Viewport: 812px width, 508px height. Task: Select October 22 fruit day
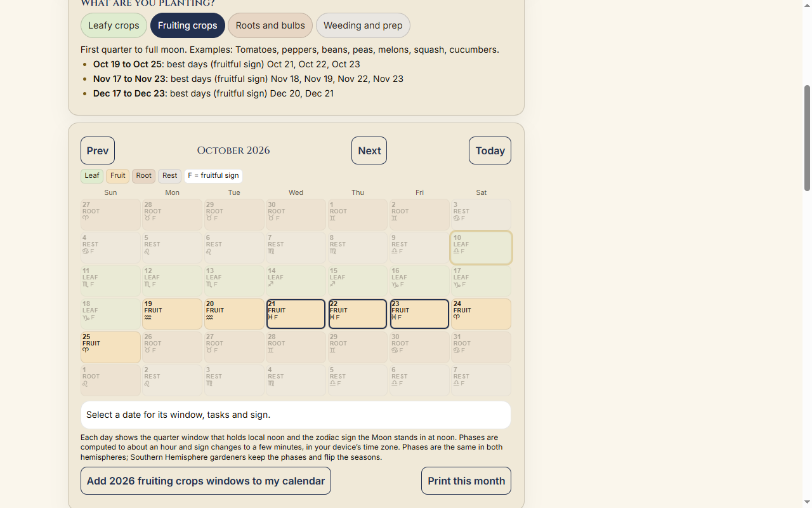358,314
